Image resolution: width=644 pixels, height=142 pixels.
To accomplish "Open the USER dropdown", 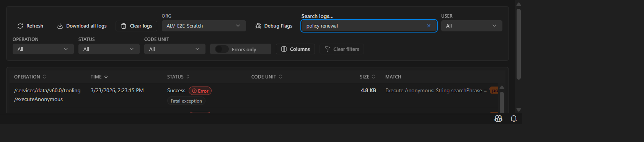I will (471, 26).
